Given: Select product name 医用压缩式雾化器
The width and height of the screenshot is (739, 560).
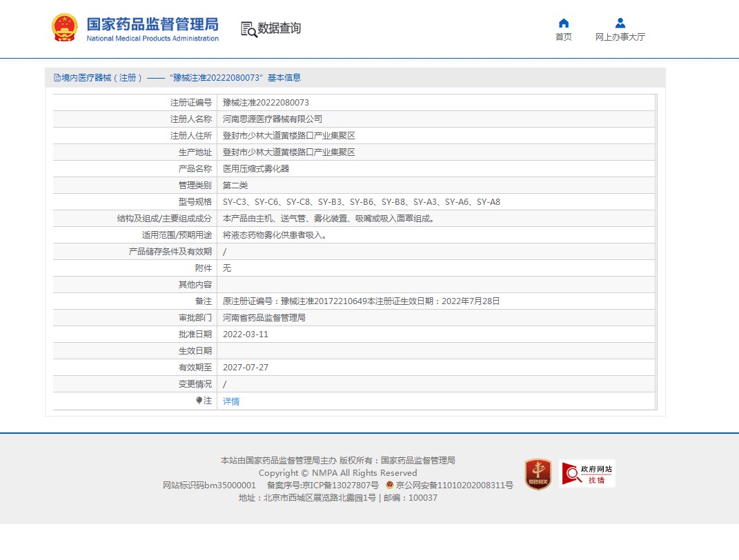Looking at the screenshot, I should click(256, 168).
